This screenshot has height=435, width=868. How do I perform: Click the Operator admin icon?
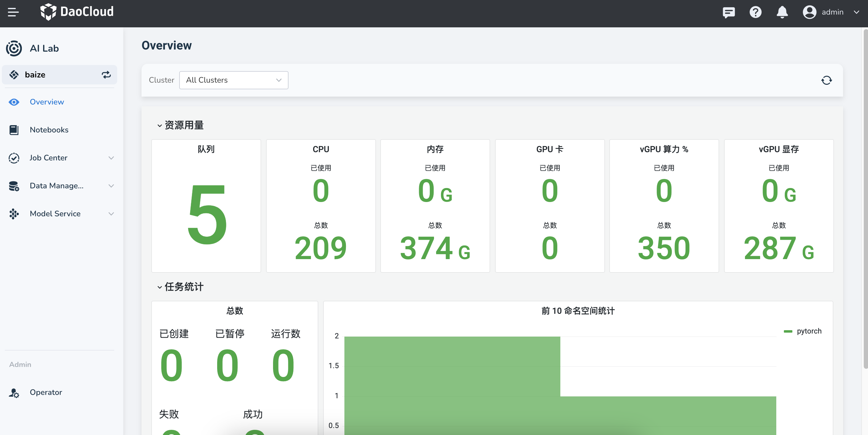(x=14, y=392)
